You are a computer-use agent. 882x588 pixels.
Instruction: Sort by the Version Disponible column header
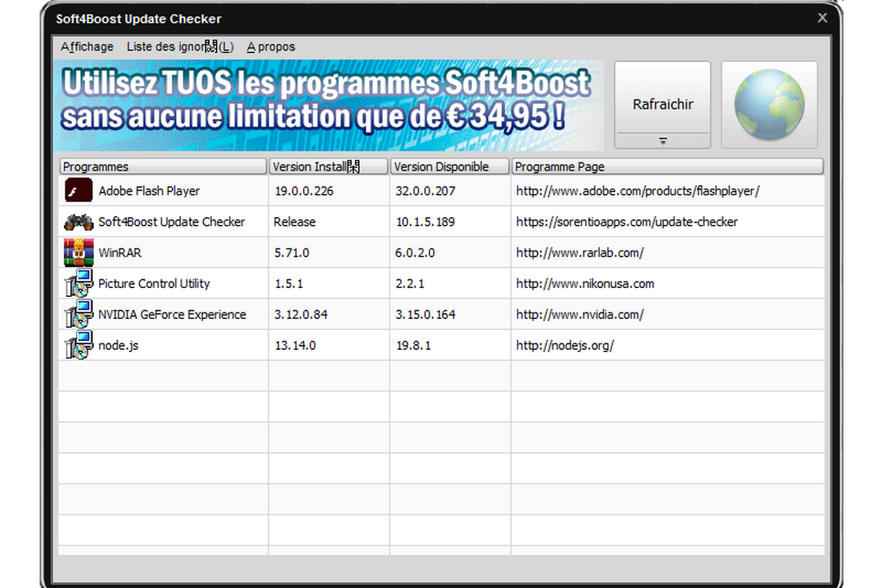[x=450, y=167]
